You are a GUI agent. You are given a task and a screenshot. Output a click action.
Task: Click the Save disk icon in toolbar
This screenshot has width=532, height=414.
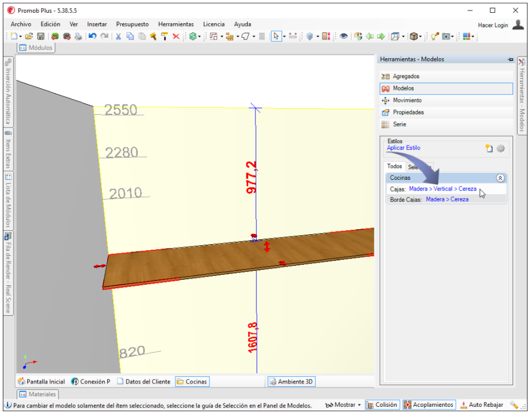(x=41, y=36)
